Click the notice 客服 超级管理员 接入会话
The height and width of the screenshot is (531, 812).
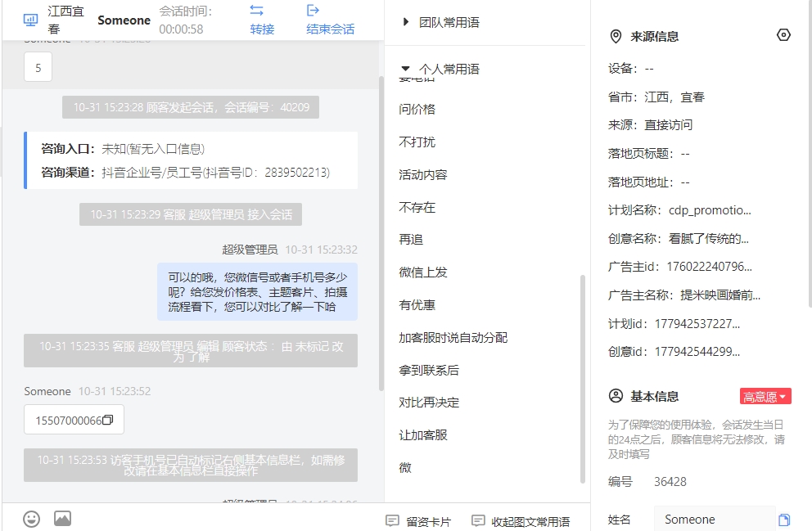(x=191, y=214)
